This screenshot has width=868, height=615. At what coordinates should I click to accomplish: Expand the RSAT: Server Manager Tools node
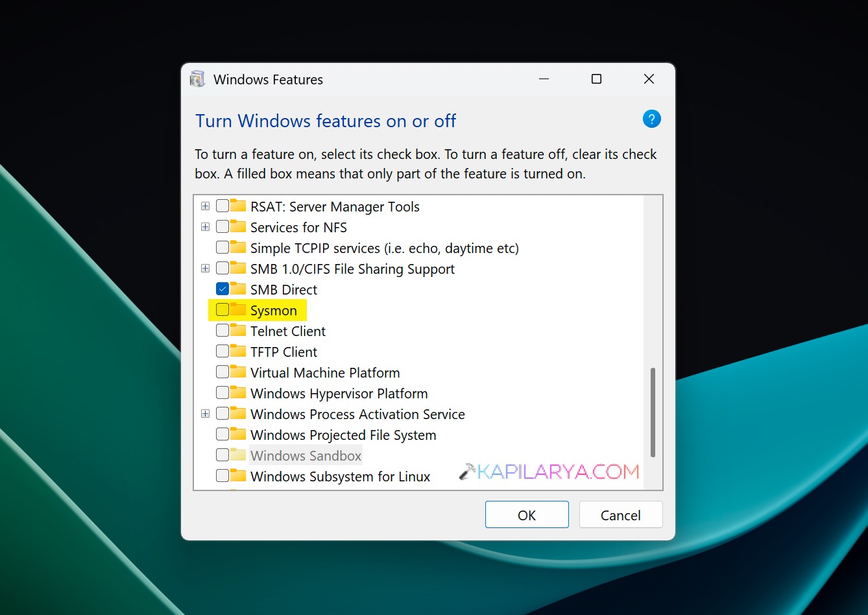click(x=205, y=206)
